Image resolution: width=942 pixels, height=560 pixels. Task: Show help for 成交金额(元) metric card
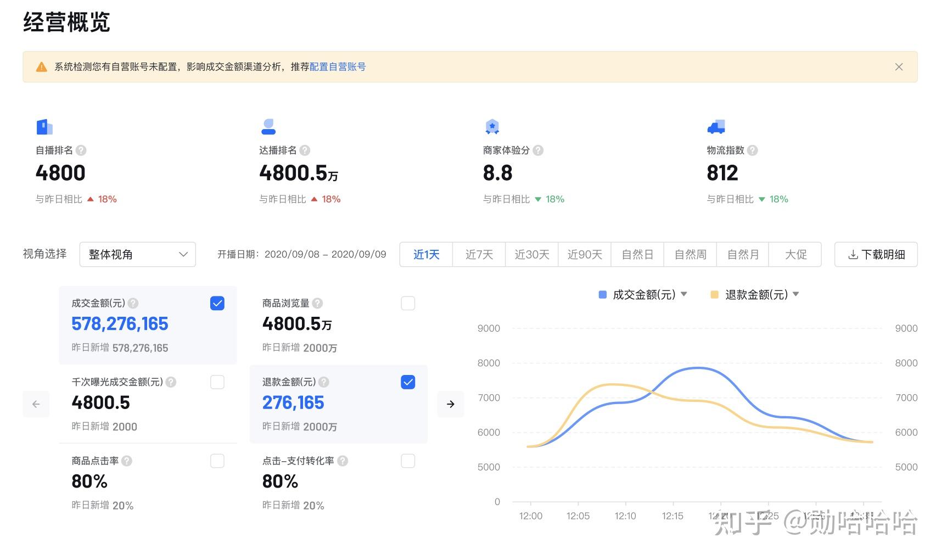[133, 304]
